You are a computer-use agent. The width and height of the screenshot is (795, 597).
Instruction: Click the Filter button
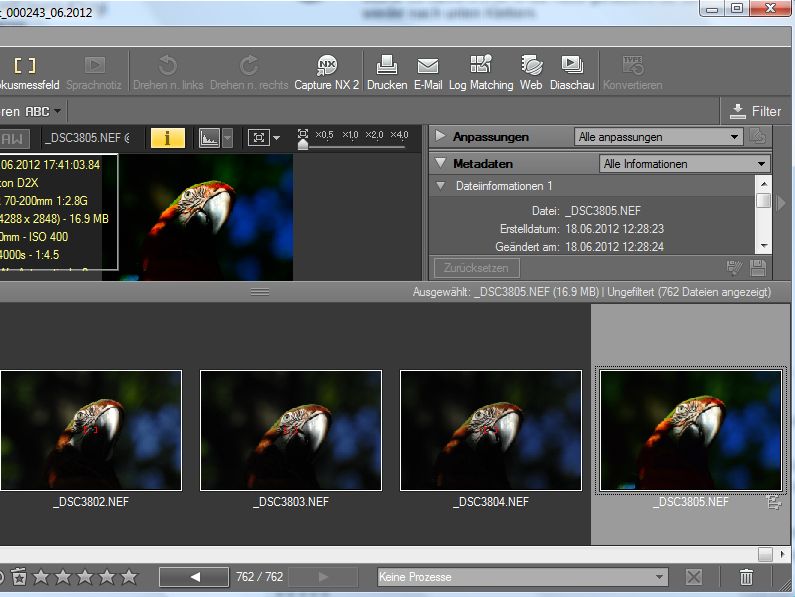[x=755, y=111]
